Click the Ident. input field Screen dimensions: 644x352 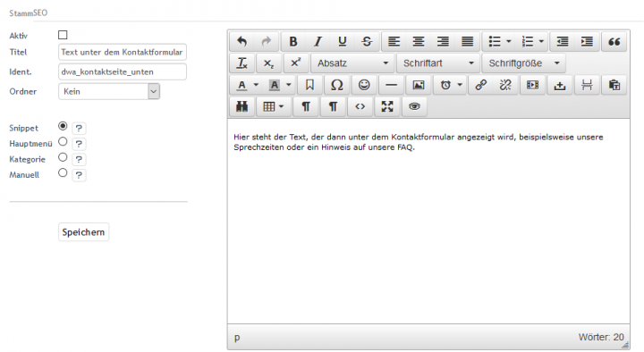(123, 71)
